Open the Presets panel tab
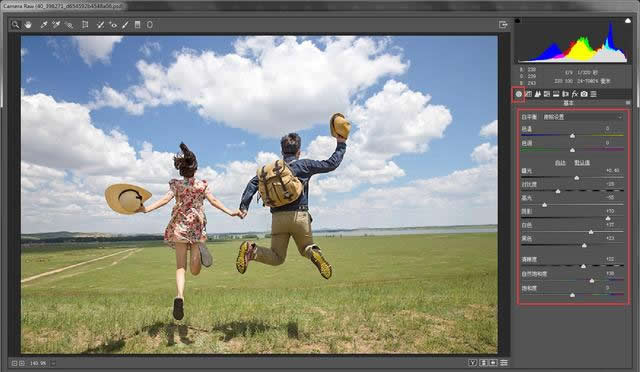Screen dimensions: 640x372 pyautogui.click(x=593, y=94)
